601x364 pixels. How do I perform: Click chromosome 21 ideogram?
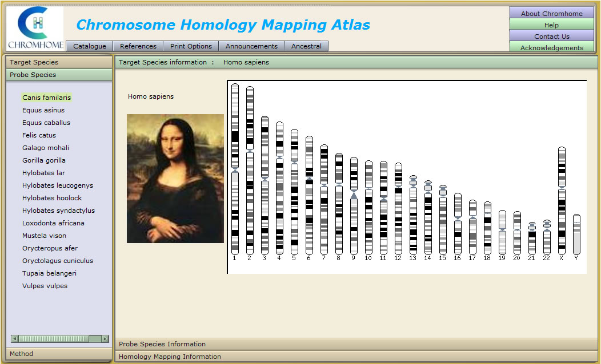pos(532,238)
